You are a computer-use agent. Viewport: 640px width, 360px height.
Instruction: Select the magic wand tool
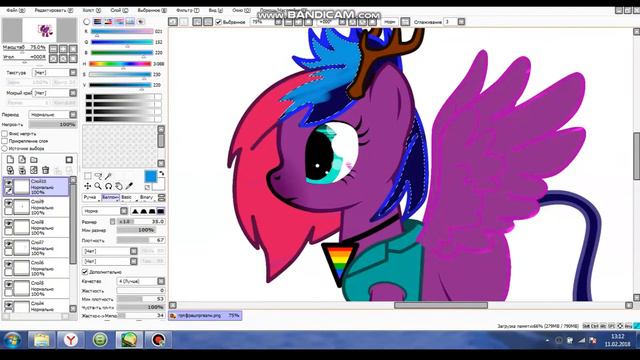point(108,176)
